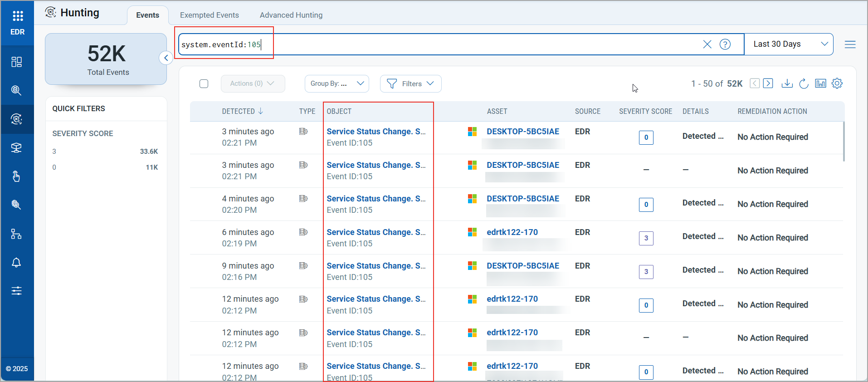Open search help question mark icon
868x382 pixels.
(x=725, y=44)
